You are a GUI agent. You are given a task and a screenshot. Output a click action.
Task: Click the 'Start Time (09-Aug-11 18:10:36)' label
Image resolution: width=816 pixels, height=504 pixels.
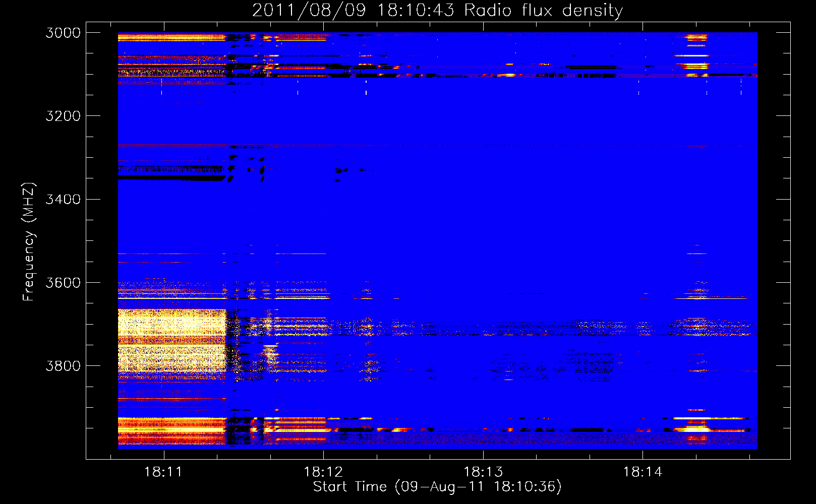(437, 487)
